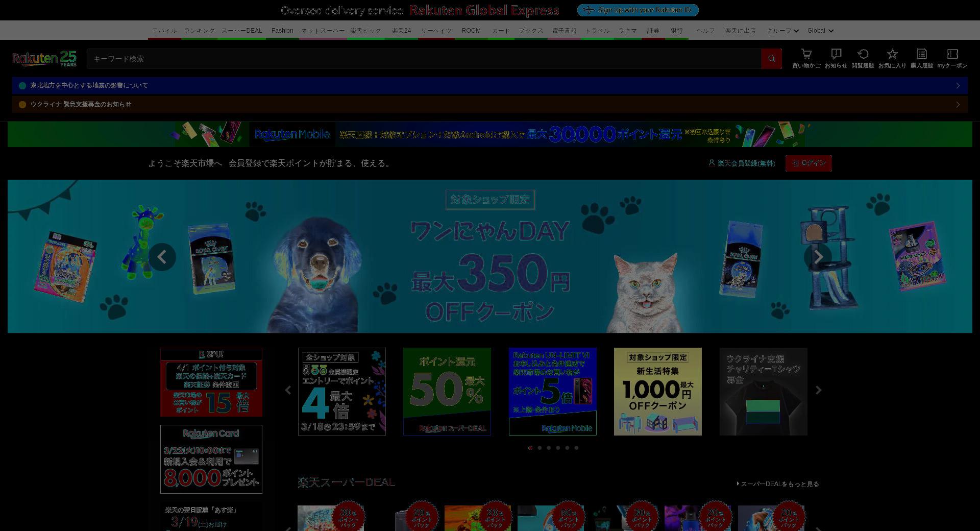The image size is (980, 531).
Task: Open the ヘルプ link
Action: 705,31
